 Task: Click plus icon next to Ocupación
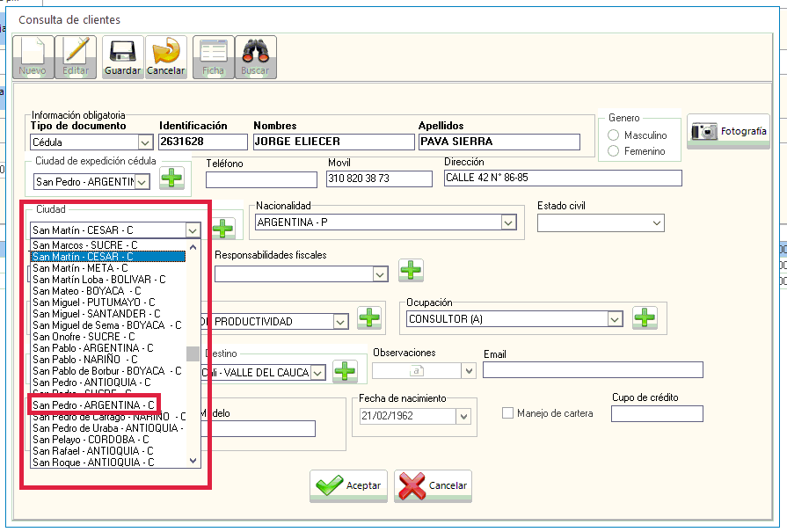[645, 318]
